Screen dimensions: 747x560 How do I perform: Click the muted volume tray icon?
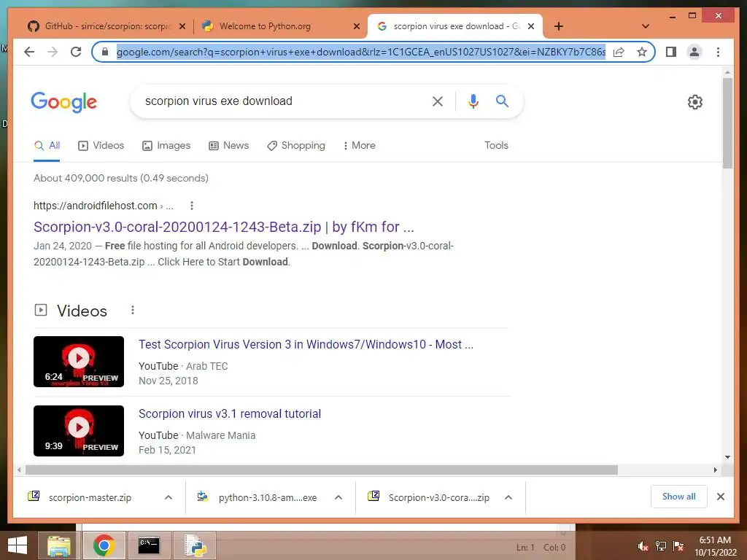point(643,546)
